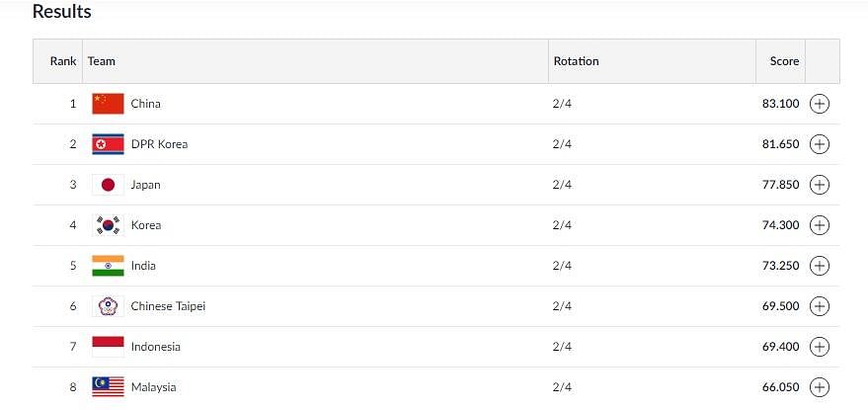Select the Chinese Taipei team name
Image resolution: width=868 pixels, height=410 pixels.
[x=168, y=306]
